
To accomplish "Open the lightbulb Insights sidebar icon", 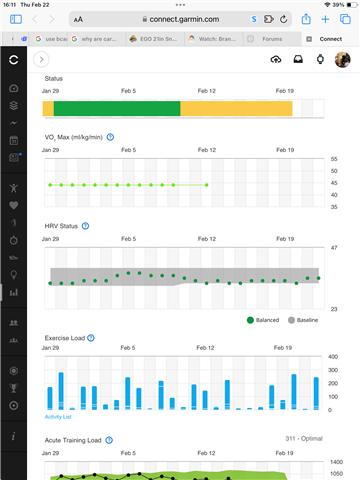I will [x=14, y=275].
